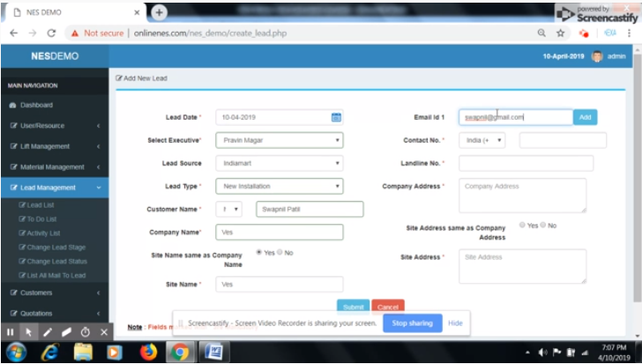
Task: Select No for Site Name same as Company
Action: 280,253
